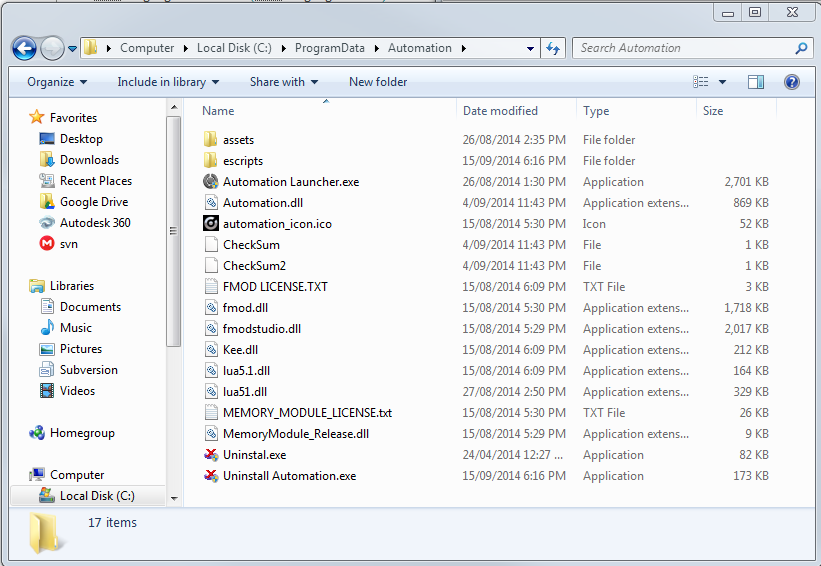This screenshot has height=566, width=821.
Task: Expand the arrow after Automation breadcrumb
Action: point(463,48)
